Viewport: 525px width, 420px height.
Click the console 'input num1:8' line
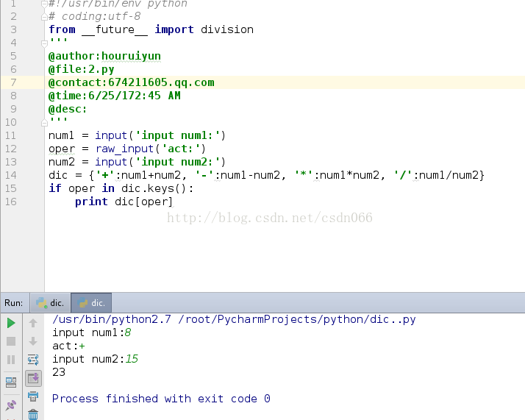[92, 332]
